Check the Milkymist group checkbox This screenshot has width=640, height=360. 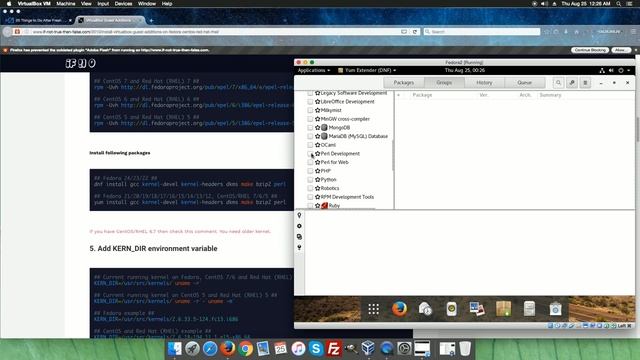[x=310, y=110]
